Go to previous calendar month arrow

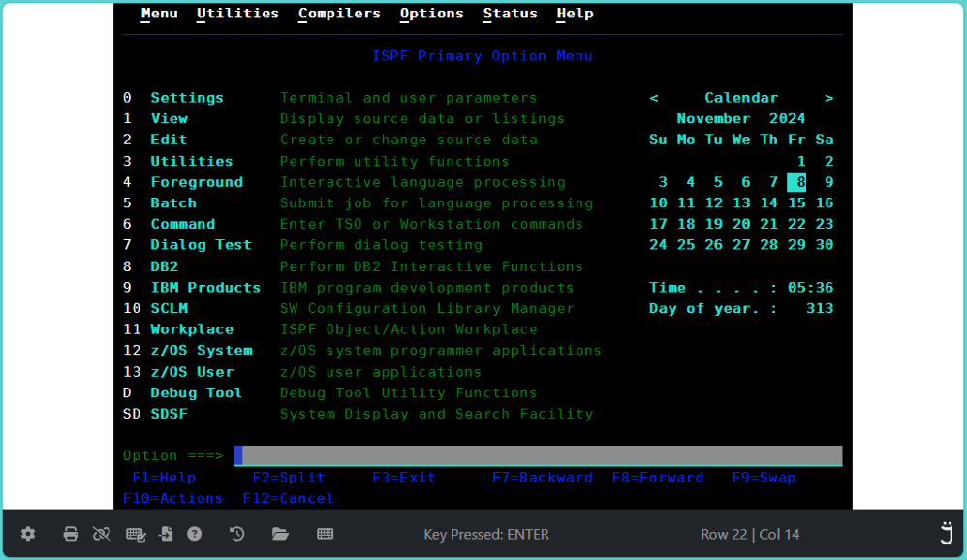point(654,98)
